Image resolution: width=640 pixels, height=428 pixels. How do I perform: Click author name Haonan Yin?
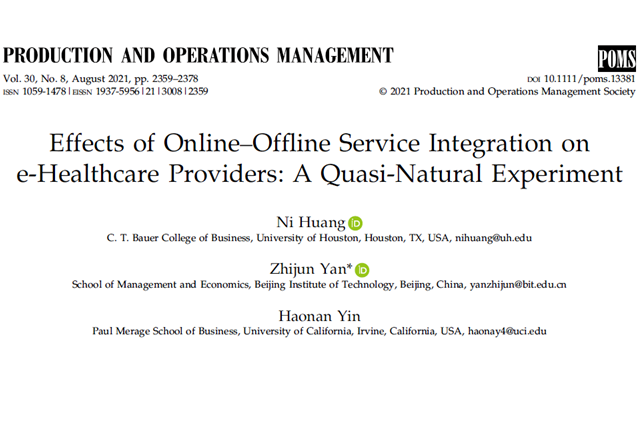click(x=319, y=315)
